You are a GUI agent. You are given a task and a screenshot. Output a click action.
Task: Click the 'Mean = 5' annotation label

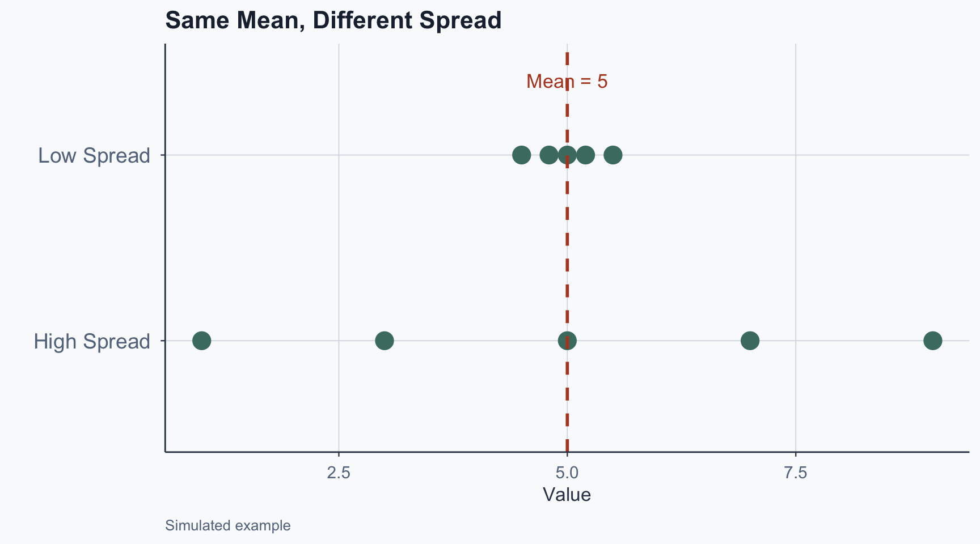(x=567, y=82)
